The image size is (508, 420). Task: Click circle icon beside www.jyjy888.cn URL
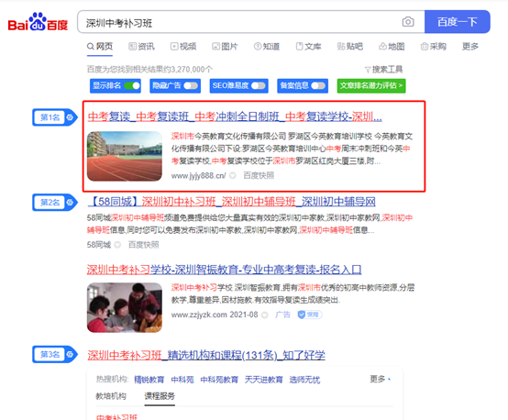pos(232,176)
